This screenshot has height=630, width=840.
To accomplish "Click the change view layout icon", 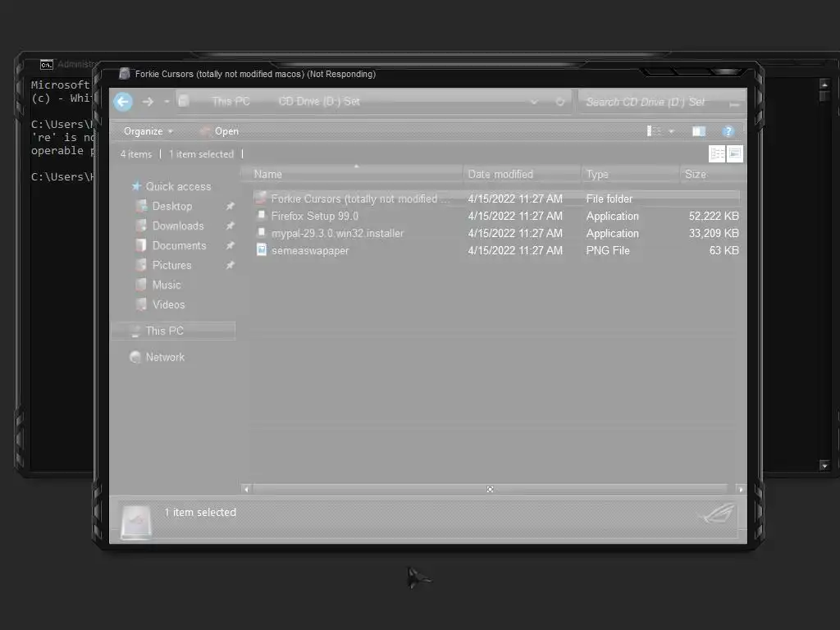I will [654, 131].
